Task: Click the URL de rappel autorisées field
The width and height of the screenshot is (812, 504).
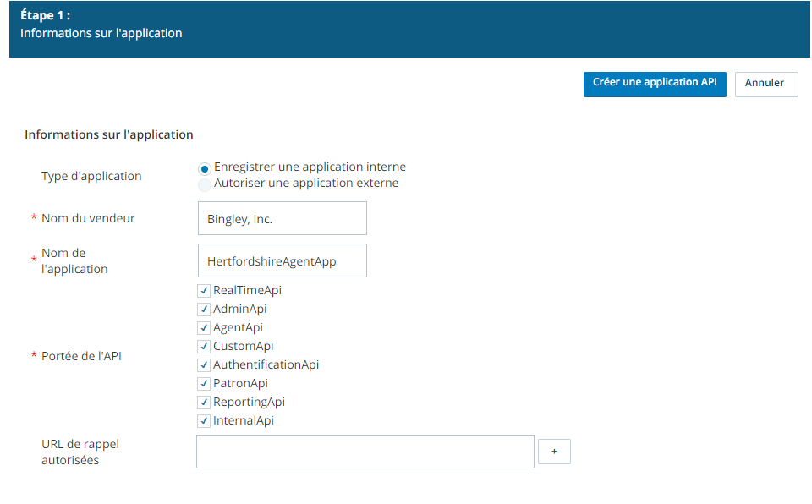Action: click(365, 452)
